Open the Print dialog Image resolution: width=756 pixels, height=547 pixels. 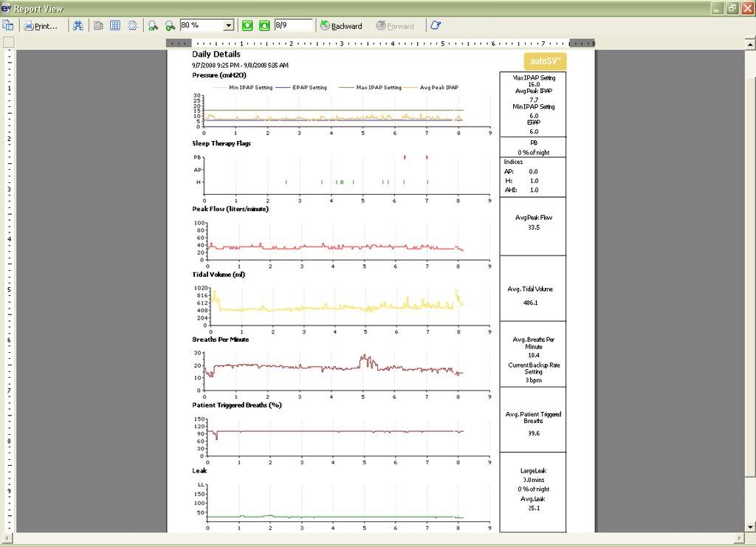[x=40, y=26]
